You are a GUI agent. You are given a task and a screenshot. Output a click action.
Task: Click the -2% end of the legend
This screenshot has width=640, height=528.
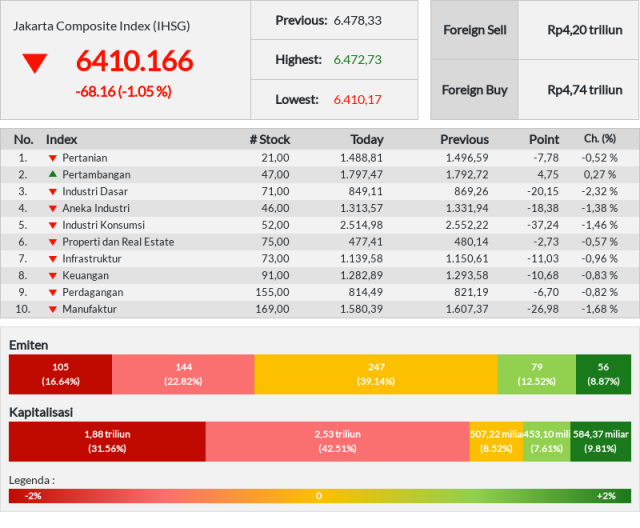coord(33,496)
